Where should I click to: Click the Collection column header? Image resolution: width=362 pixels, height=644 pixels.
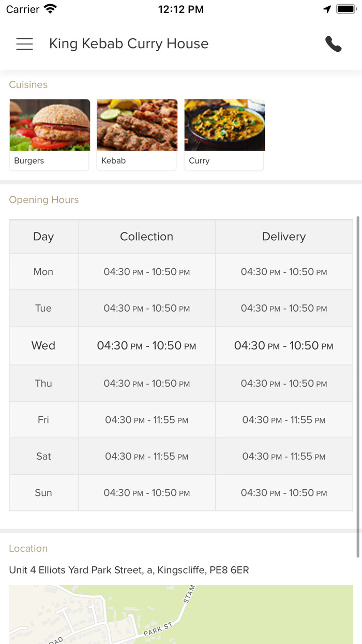146,237
